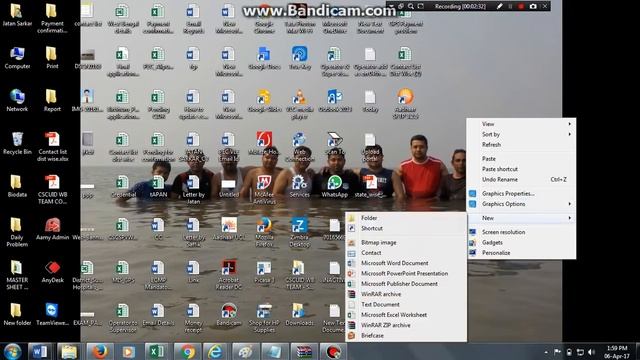Create a new Microsoft PowerPoint Presentation
The height and width of the screenshot is (360, 640).
point(406,273)
